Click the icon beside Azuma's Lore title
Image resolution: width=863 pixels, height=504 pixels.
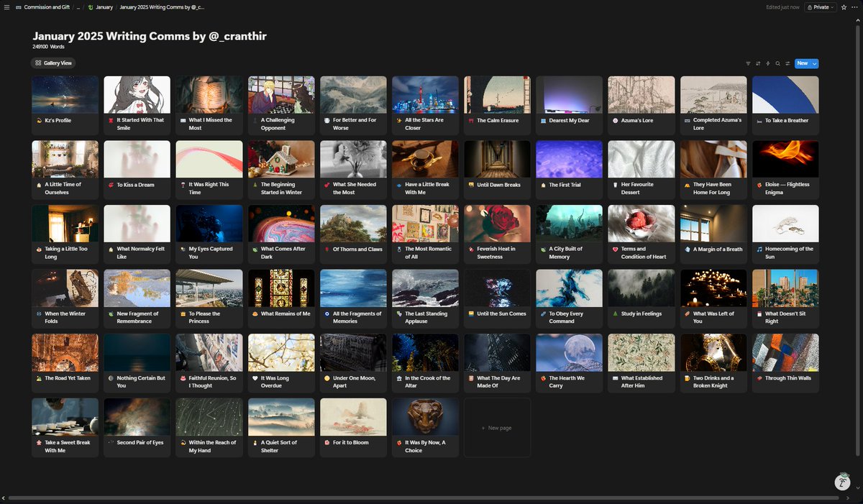[x=615, y=121]
